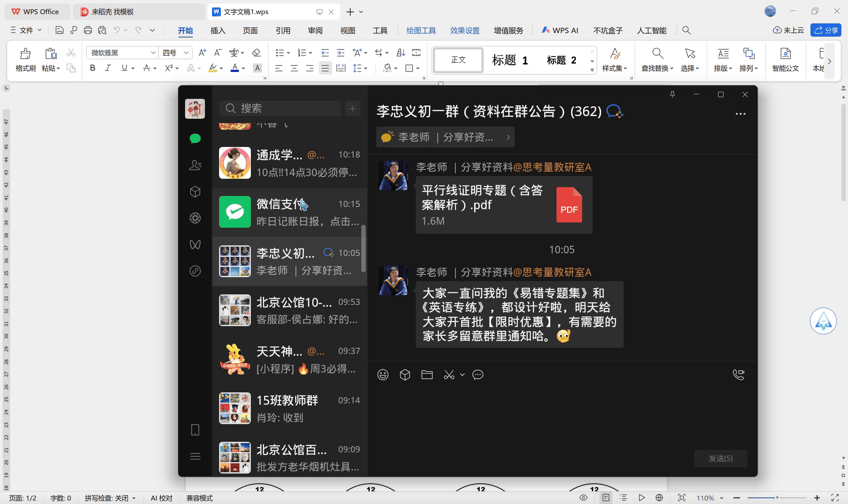Open group chat info three dots

(741, 114)
